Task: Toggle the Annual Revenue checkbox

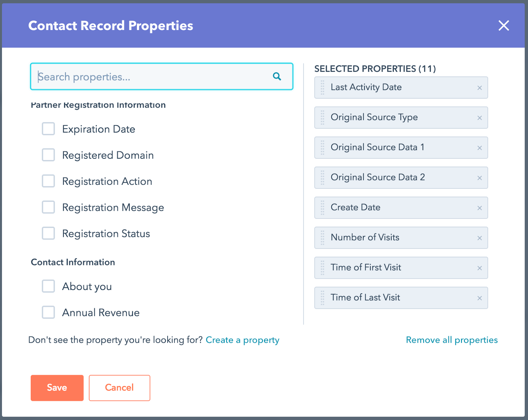Action: (x=48, y=312)
